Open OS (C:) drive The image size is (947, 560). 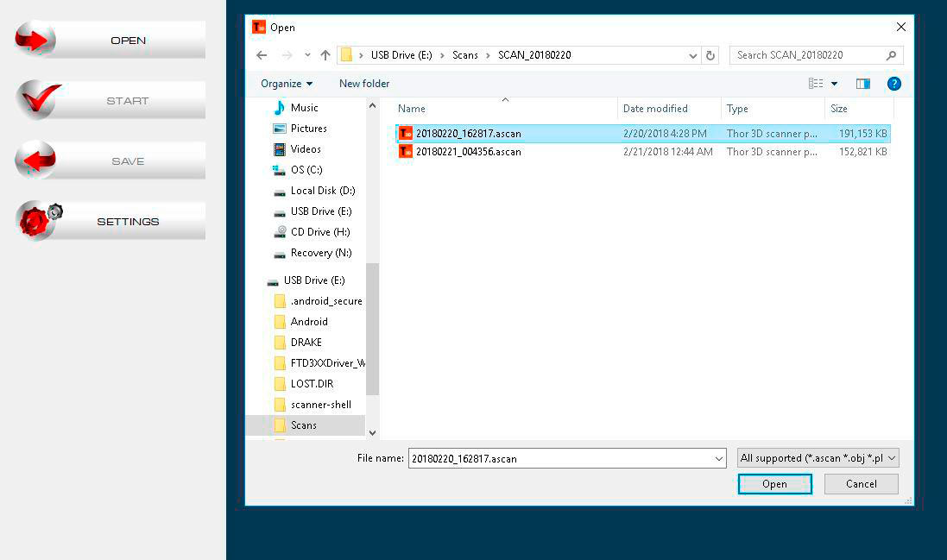point(306,170)
